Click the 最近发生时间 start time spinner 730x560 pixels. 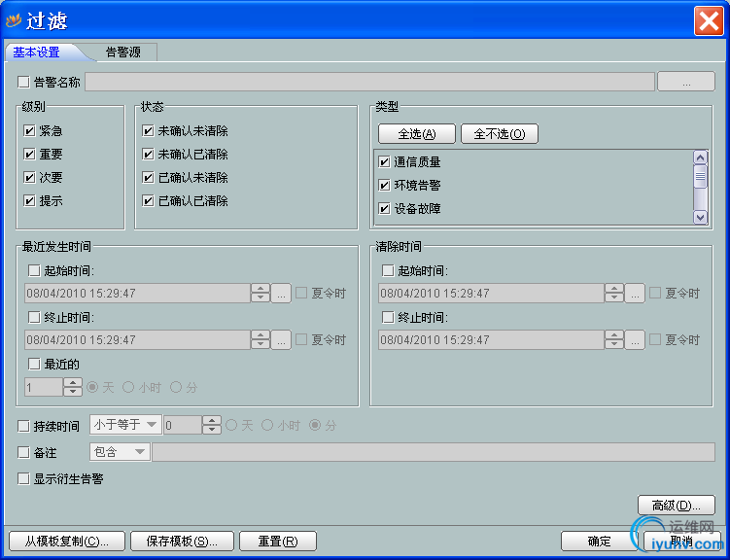coord(261,294)
